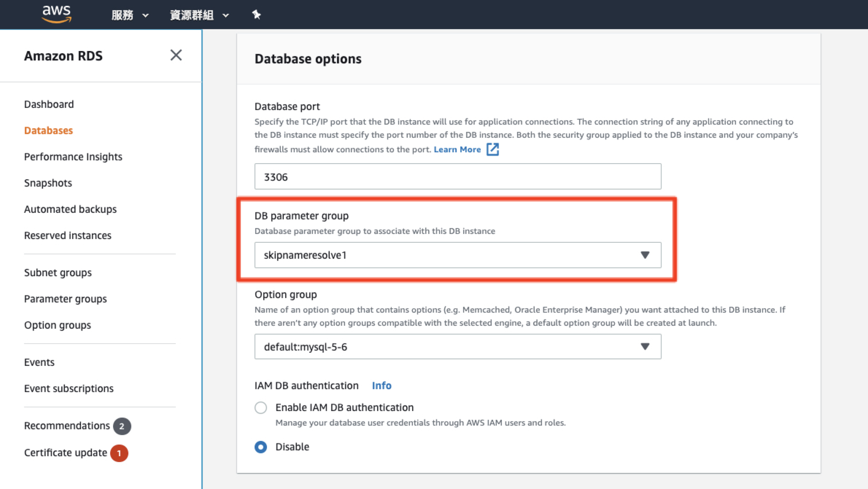Open Parameter groups sidebar item
Screen dimensions: 868x489
[x=65, y=299]
